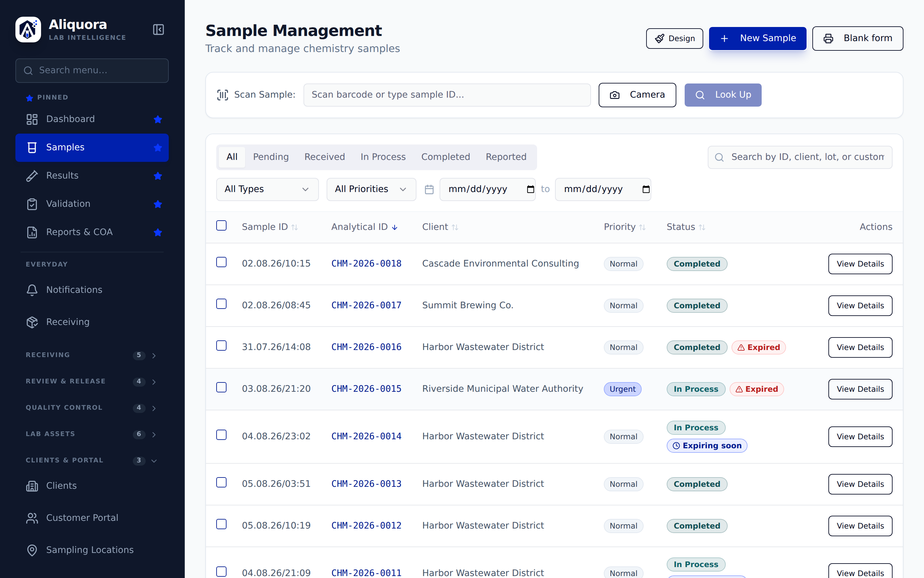View Details for CHM-2026-0013
The width and height of the screenshot is (924, 578).
(860, 484)
